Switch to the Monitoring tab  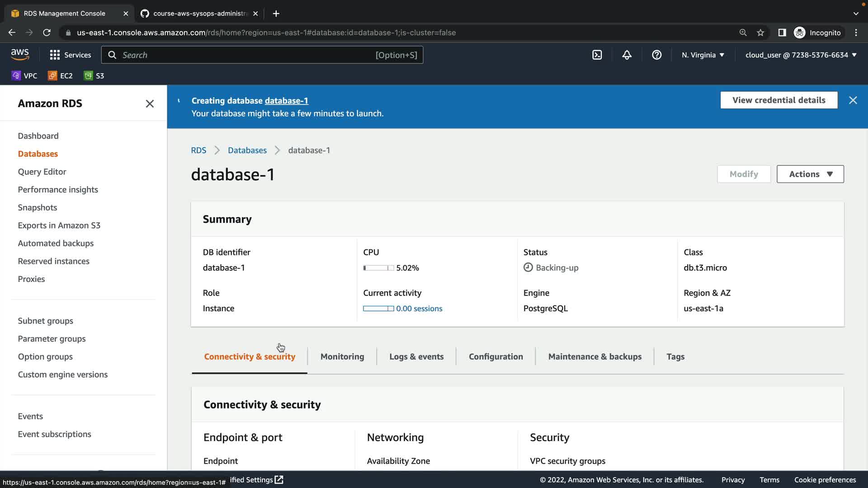tap(342, 357)
